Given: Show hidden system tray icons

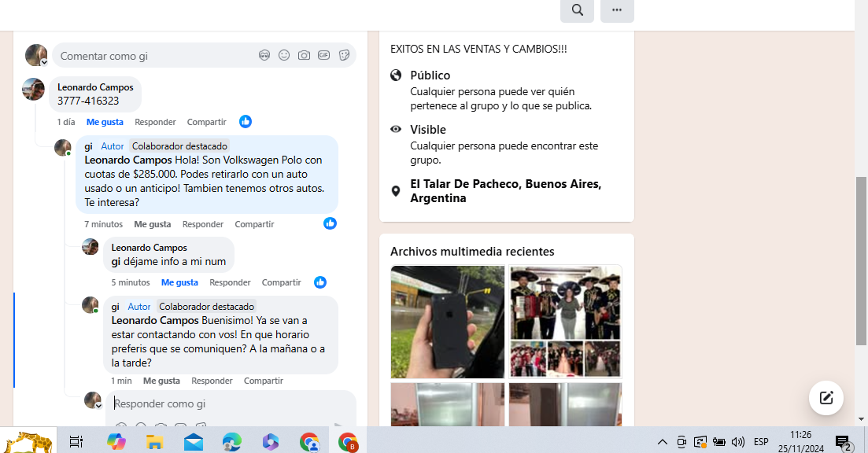Looking at the screenshot, I should (662, 441).
